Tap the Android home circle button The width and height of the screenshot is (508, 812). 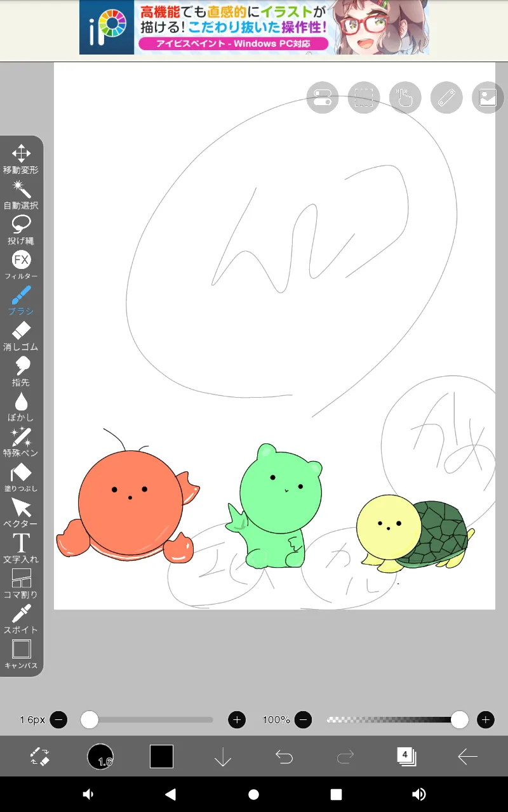click(x=253, y=794)
